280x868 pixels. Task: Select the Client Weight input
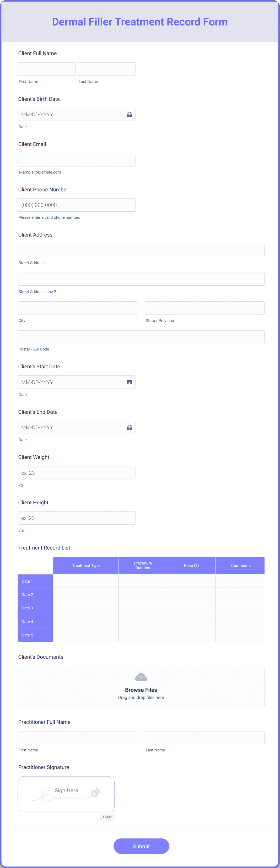pos(76,472)
